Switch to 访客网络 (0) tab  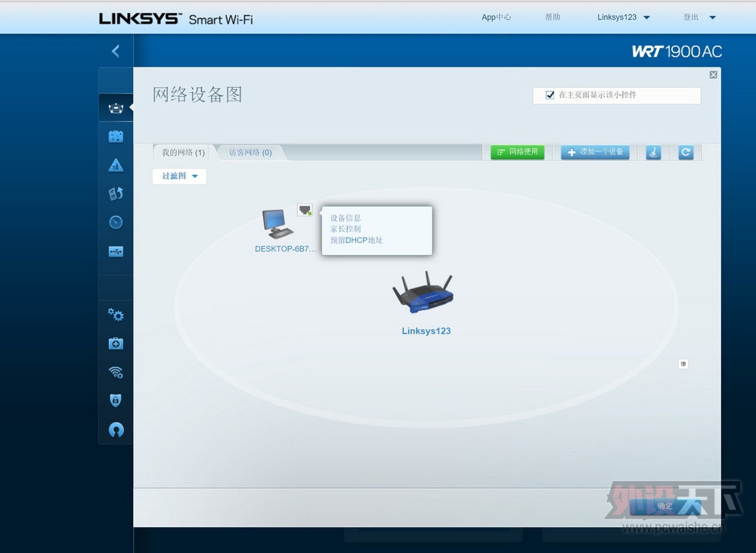coord(250,153)
